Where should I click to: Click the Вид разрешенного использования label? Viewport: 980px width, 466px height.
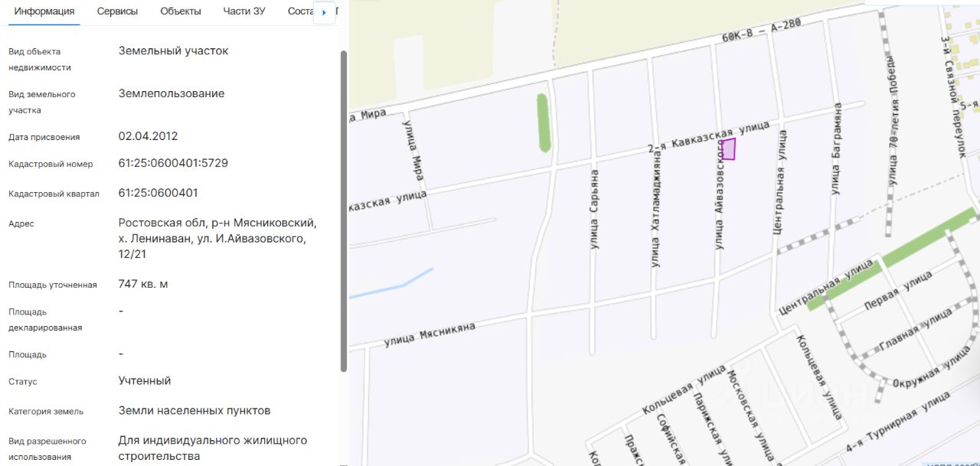[x=47, y=449]
